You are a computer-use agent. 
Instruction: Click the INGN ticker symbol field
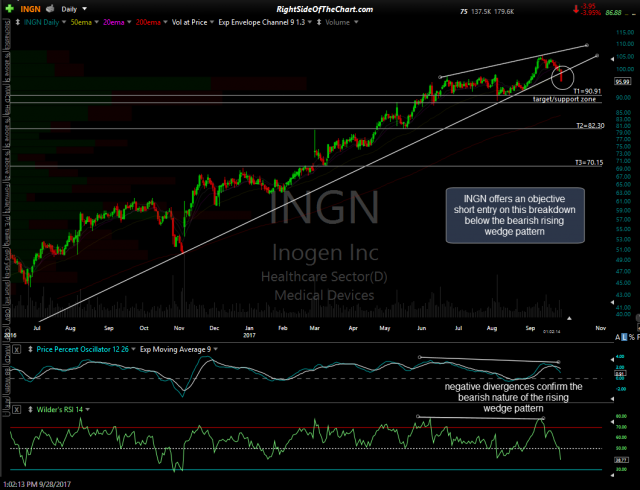(31, 9)
